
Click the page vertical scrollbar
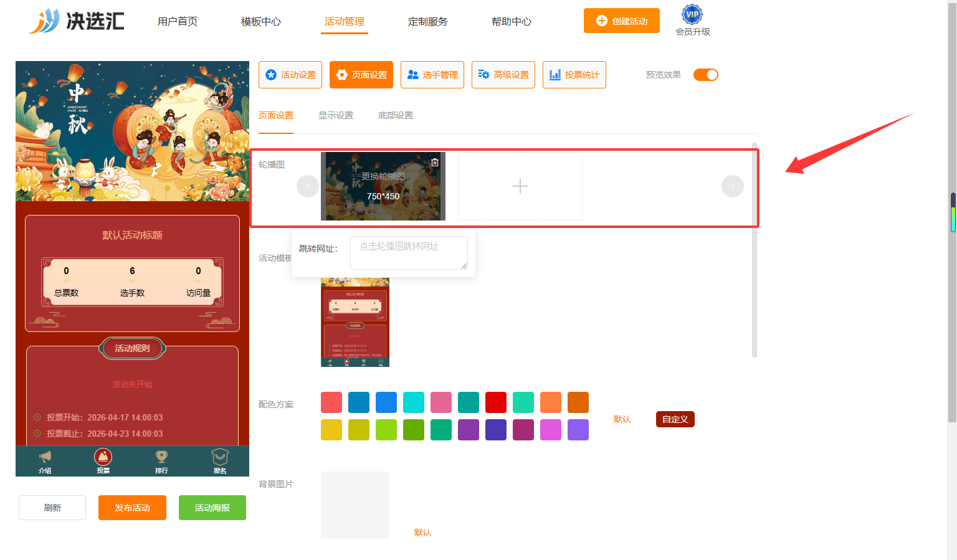point(952,212)
